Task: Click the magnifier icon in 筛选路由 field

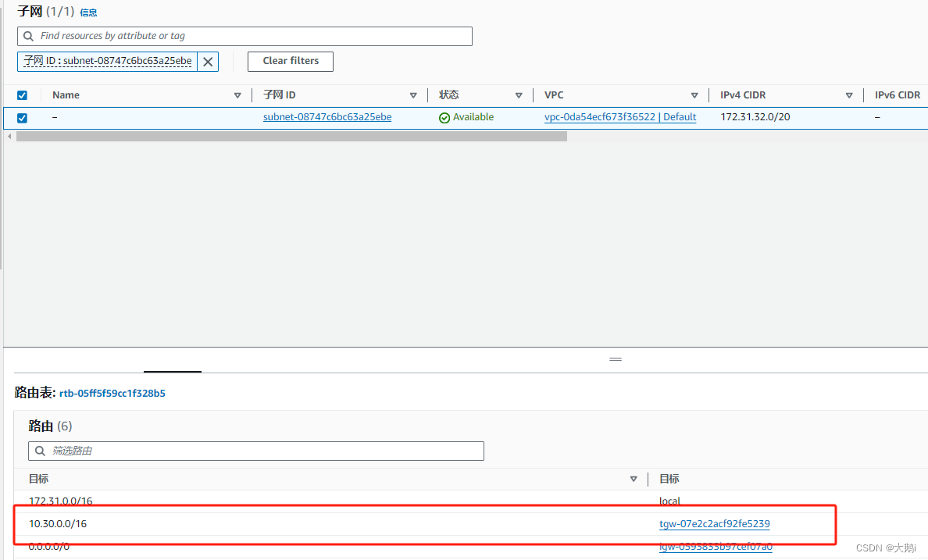Action: 40,451
